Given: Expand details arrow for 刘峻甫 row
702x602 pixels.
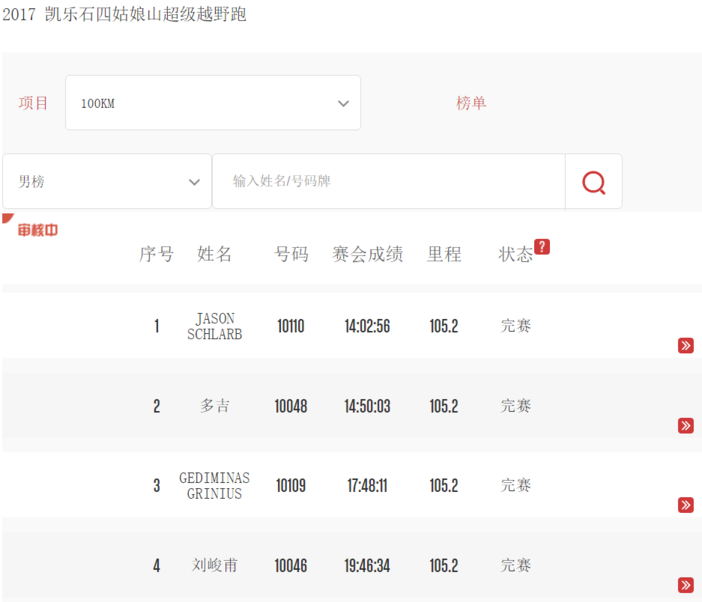Looking at the screenshot, I should tap(685, 585).
